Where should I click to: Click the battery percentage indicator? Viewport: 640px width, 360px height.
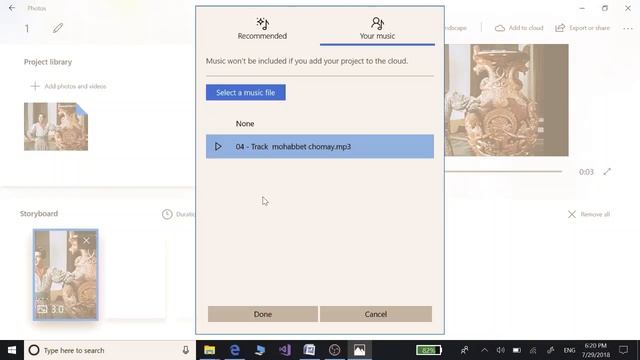pos(429,350)
